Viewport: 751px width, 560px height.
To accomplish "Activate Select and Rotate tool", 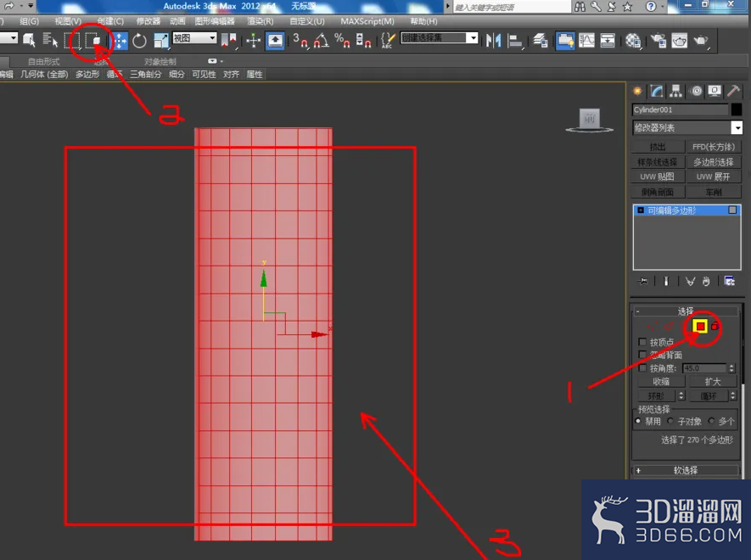I will coord(139,41).
